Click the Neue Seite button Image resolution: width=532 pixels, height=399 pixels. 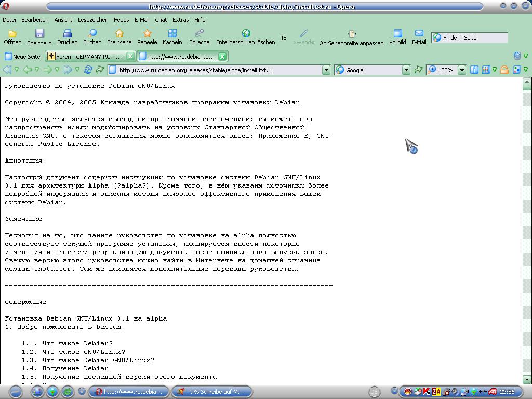pyautogui.click(x=22, y=56)
